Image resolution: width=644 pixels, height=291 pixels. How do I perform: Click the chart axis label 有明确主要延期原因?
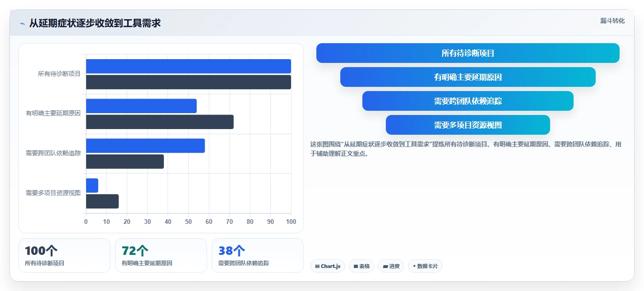pyautogui.click(x=53, y=113)
